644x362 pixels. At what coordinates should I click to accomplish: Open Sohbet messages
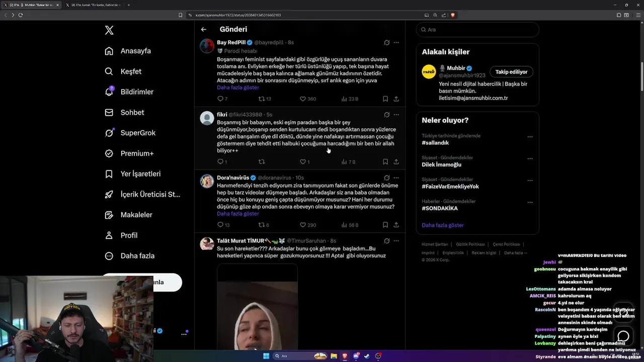(x=124, y=113)
